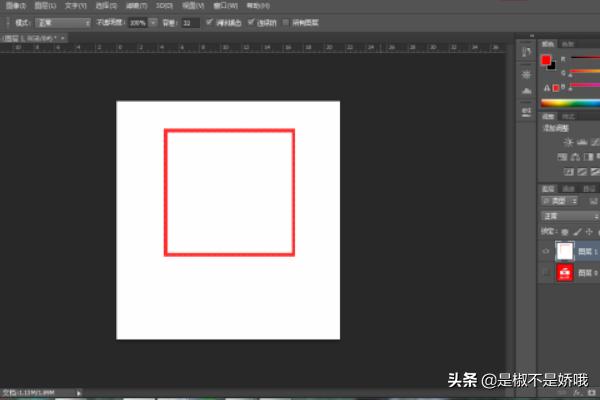
Task: Open the 3D menu
Action: pyautogui.click(x=164, y=6)
